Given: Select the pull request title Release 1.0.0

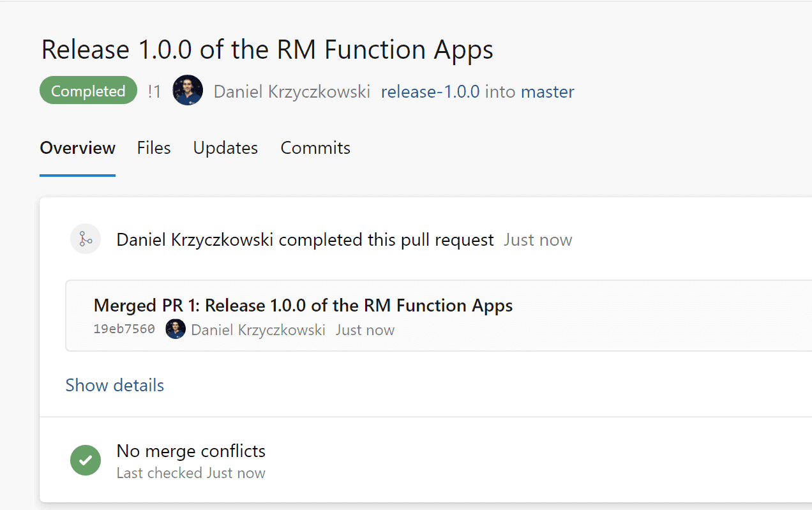Looking at the screenshot, I should 267,49.
